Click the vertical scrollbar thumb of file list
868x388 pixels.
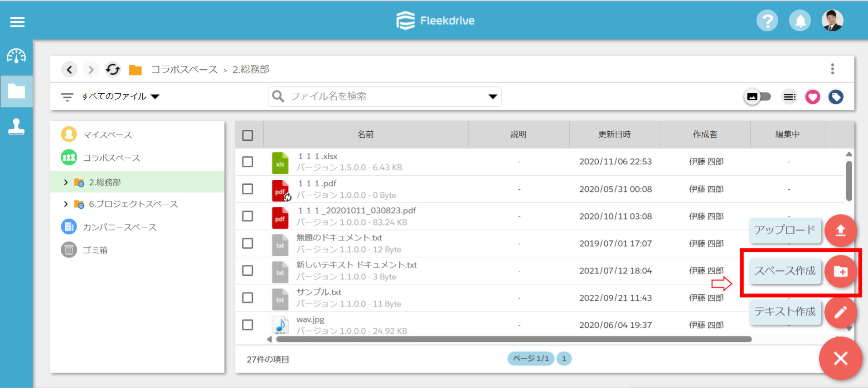[849, 181]
